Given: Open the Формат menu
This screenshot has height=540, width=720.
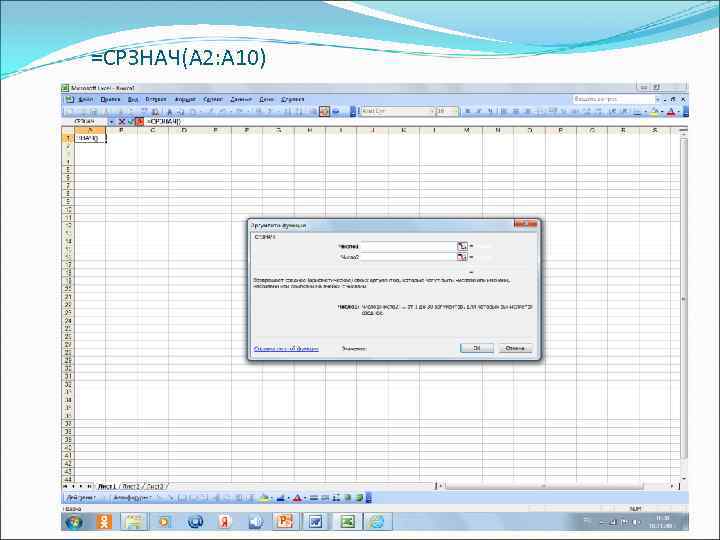Looking at the screenshot, I should pyautogui.click(x=185, y=99).
